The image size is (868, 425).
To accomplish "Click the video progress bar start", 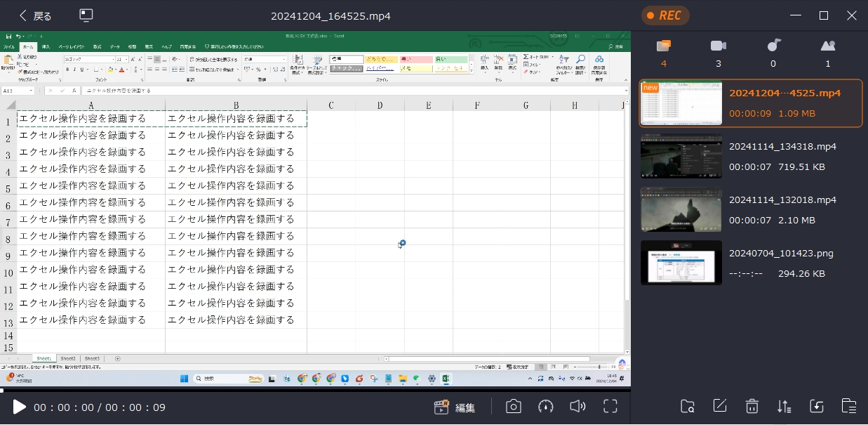I will point(3,390).
